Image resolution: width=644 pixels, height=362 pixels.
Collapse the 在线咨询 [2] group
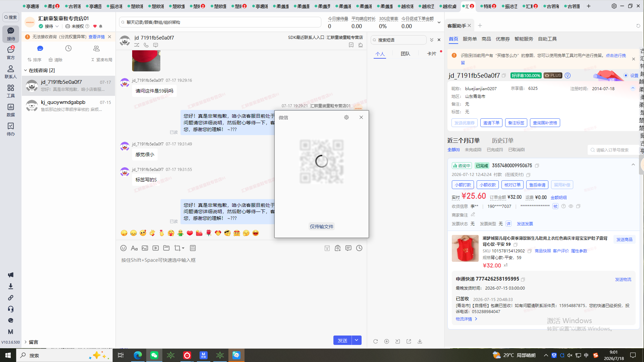(x=25, y=70)
